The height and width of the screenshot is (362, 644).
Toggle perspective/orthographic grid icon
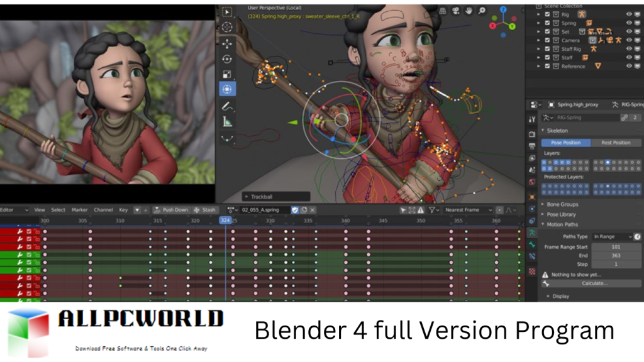tap(443, 11)
